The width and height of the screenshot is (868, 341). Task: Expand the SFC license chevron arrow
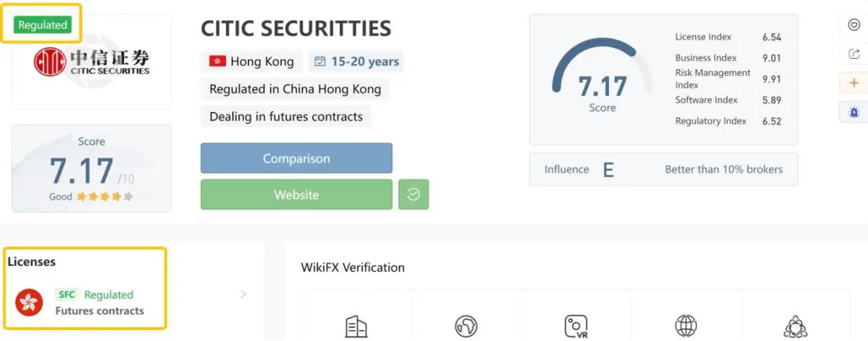click(243, 295)
